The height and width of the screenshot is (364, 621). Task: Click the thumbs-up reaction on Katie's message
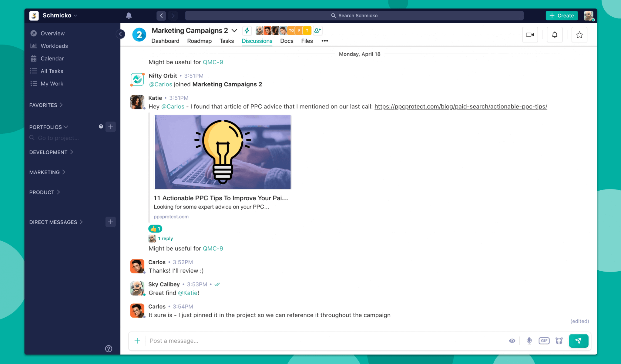pos(155,229)
